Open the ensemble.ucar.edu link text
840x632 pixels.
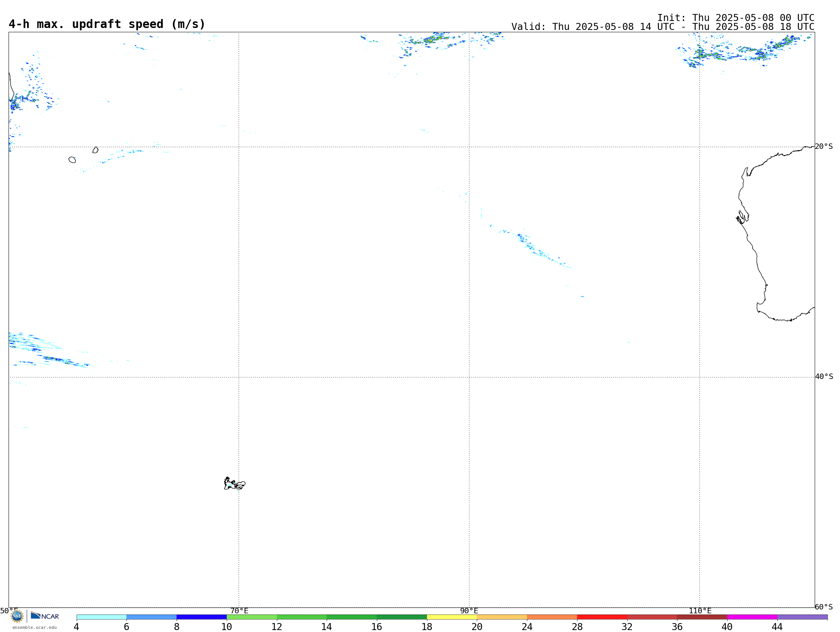(x=35, y=627)
